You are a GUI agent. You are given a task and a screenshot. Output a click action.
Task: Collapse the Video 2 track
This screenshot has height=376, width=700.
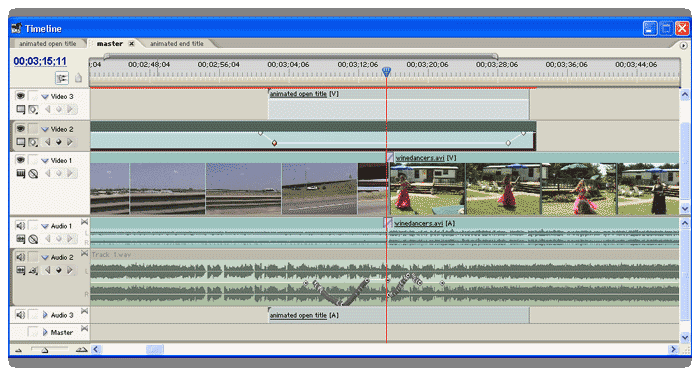(45, 129)
